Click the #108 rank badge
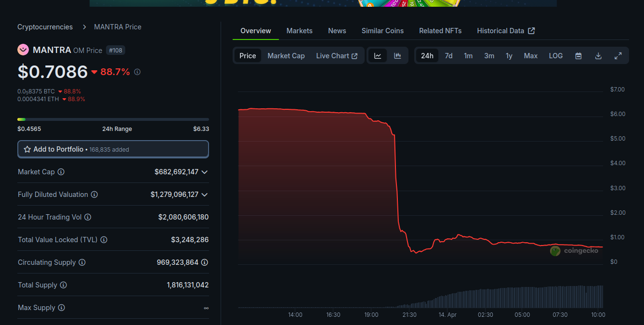This screenshot has width=644, height=325. click(x=116, y=50)
